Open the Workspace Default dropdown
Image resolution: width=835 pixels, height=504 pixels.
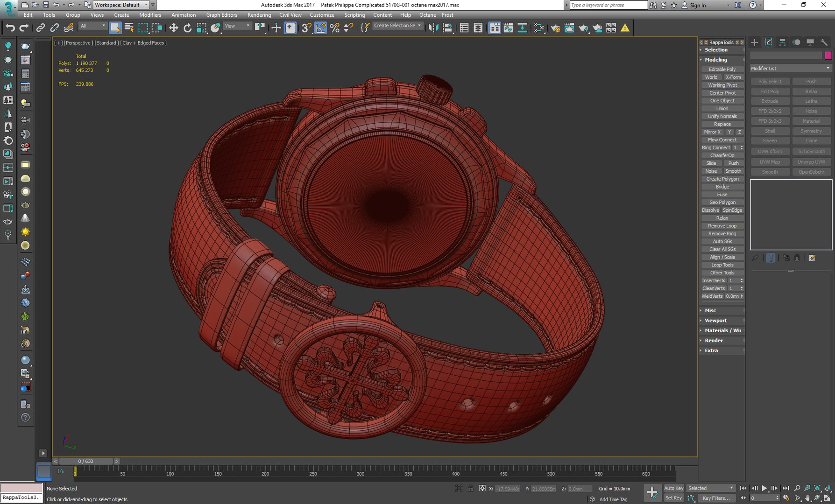[121, 5]
